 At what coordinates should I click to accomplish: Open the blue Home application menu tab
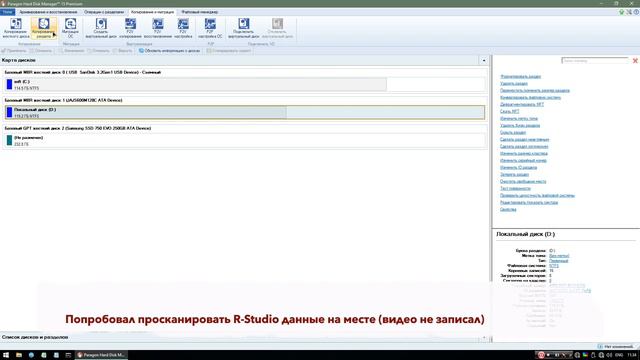7,12
